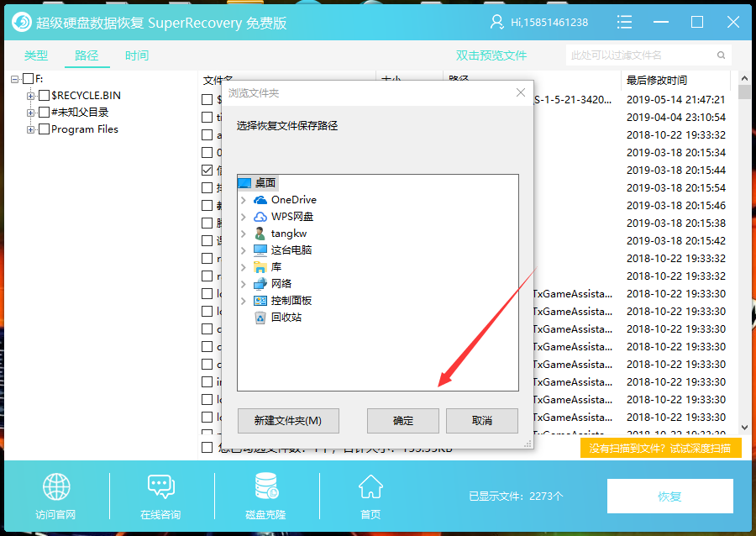Check the F: drive checkbox
This screenshot has width=756, height=536.
click(x=29, y=79)
